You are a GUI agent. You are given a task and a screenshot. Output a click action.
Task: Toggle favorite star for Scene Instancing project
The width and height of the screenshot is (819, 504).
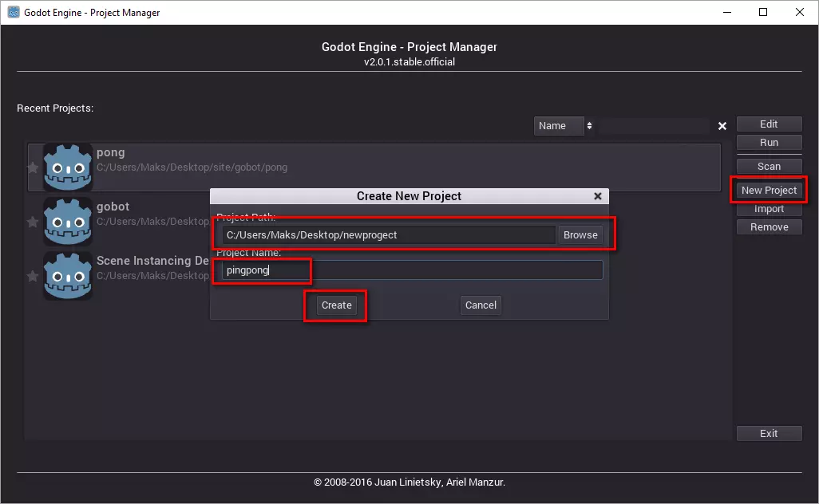[x=33, y=276]
